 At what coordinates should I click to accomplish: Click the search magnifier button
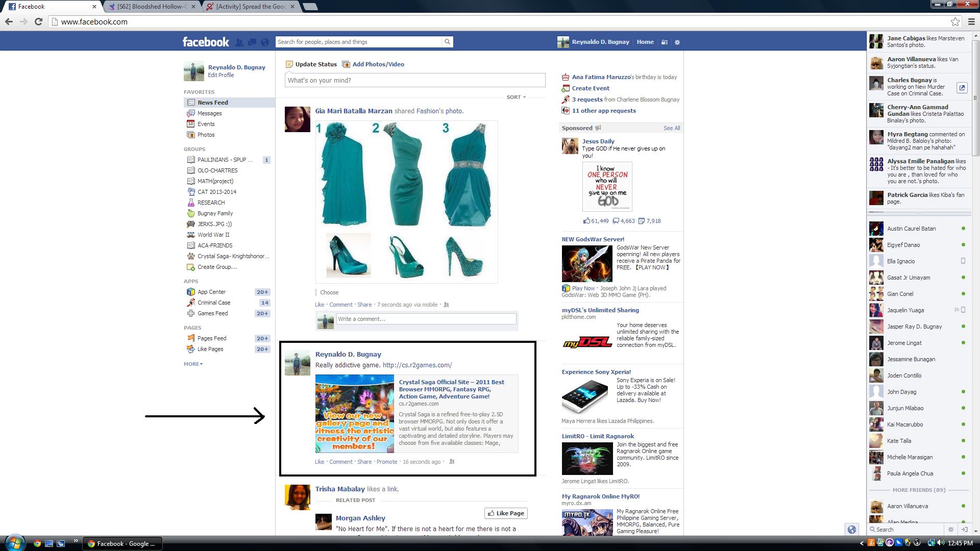[447, 42]
